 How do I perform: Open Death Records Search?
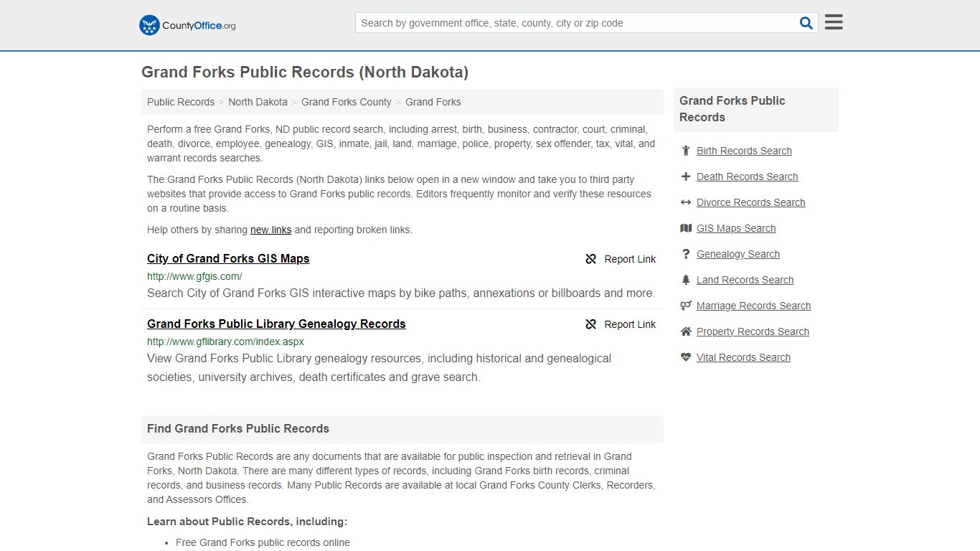(747, 176)
